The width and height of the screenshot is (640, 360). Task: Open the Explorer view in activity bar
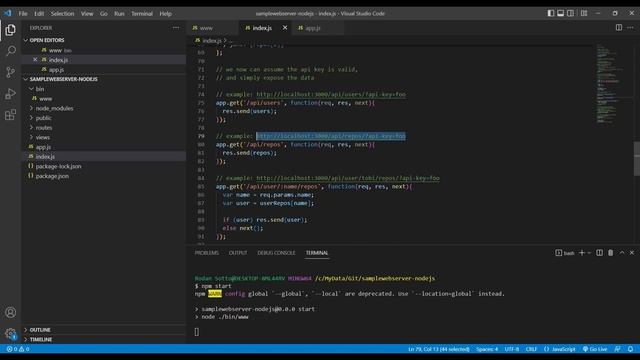click(11, 30)
